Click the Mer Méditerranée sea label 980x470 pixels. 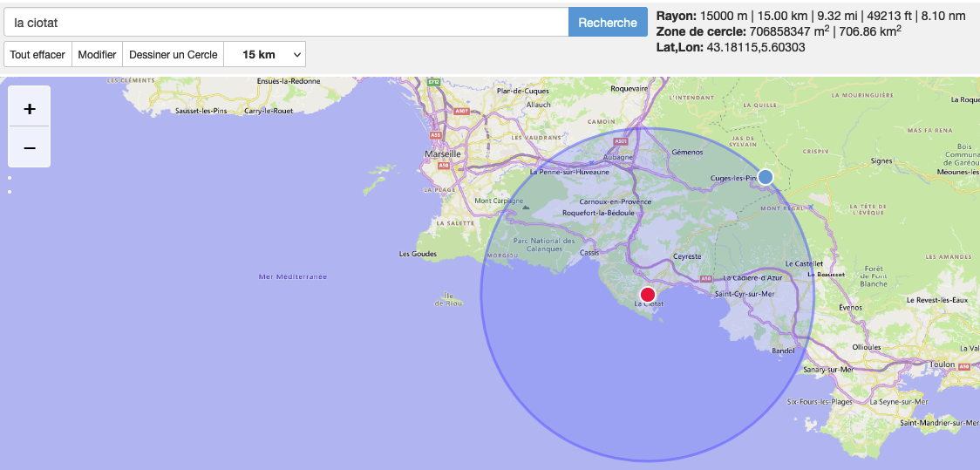[293, 276]
